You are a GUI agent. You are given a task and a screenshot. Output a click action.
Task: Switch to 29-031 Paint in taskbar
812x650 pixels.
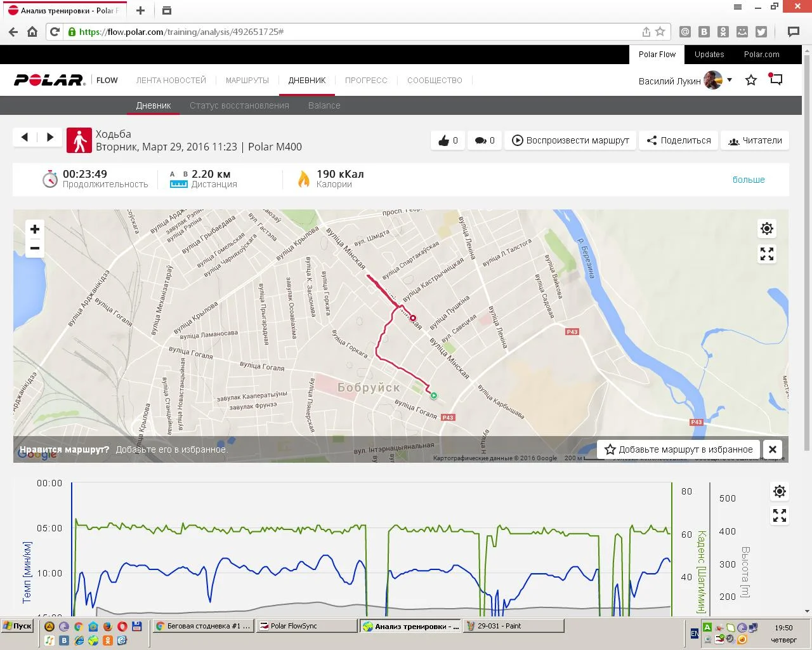[513, 626]
